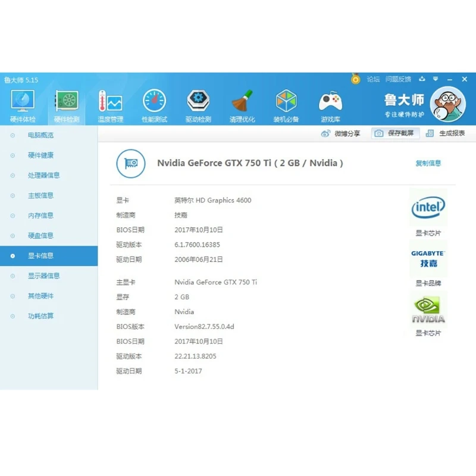Click the Nvidia GeForce GTX 750 Ti heading

tap(250, 163)
